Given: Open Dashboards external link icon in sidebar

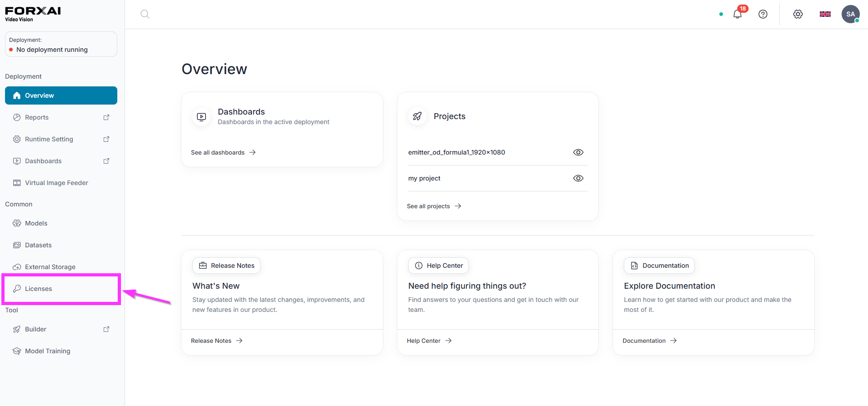Looking at the screenshot, I should pos(106,161).
